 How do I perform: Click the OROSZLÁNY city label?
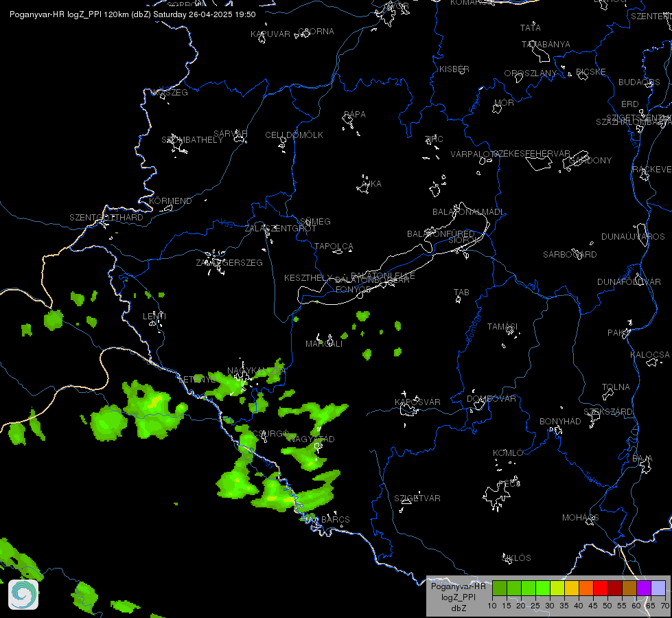pyautogui.click(x=530, y=73)
